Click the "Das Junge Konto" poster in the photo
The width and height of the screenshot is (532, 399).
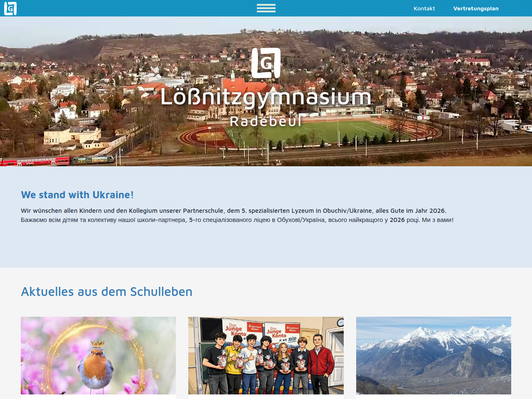[236, 329]
